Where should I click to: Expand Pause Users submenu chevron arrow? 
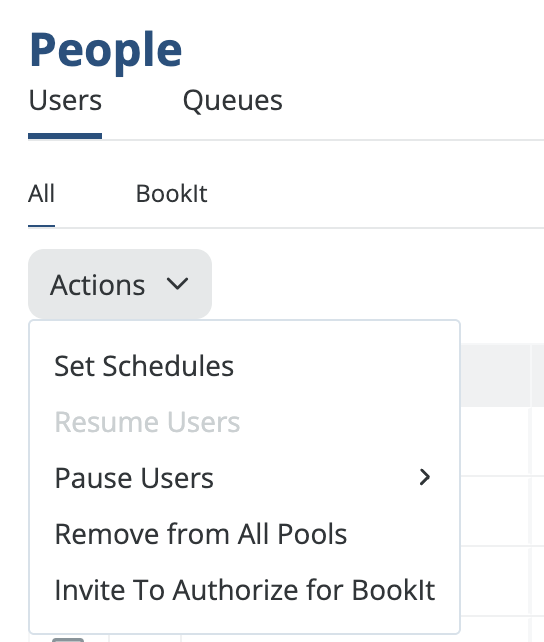(425, 477)
